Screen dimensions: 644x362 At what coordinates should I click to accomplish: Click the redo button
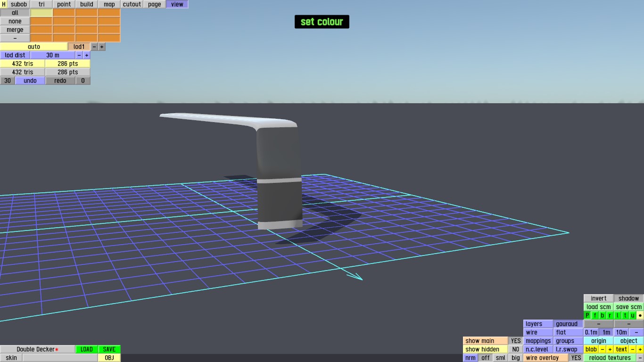(x=60, y=81)
